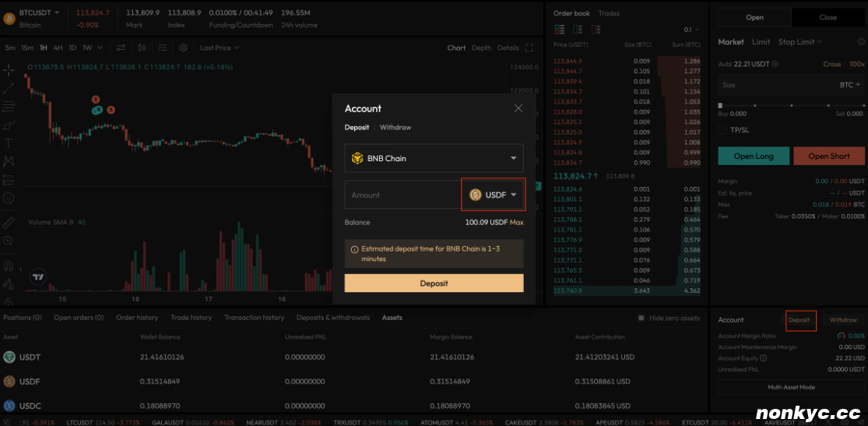This screenshot has height=426, width=868.
Task: Toggle the magnet snap mode
Action: click(9, 266)
